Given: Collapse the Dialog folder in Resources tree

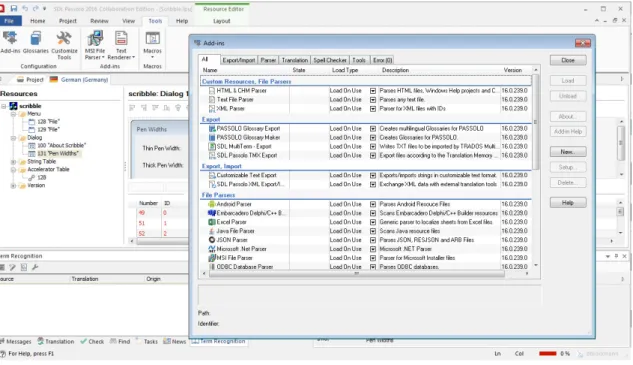Looking at the screenshot, I should point(13,138).
